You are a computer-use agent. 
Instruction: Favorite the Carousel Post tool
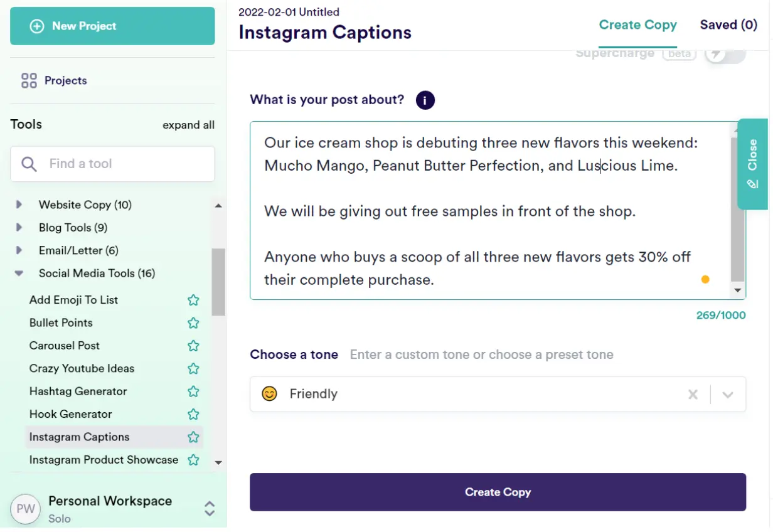(x=193, y=346)
